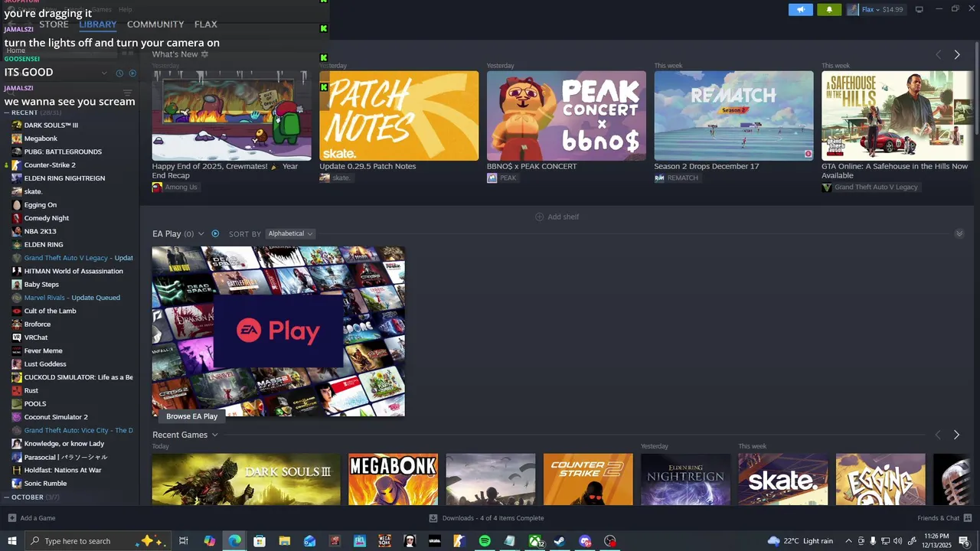Toggle the ready-to-play filter icon in sidebar
Viewport: 980px width, 551px height.
[132, 73]
